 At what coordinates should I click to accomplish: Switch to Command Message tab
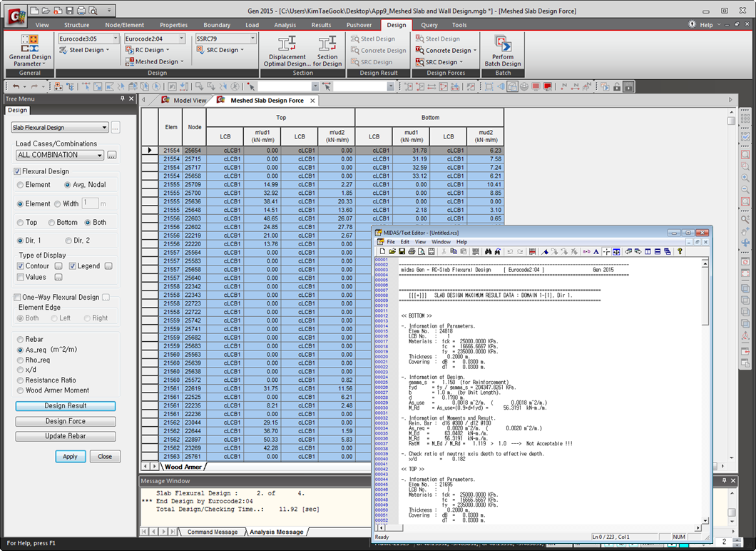212,532
